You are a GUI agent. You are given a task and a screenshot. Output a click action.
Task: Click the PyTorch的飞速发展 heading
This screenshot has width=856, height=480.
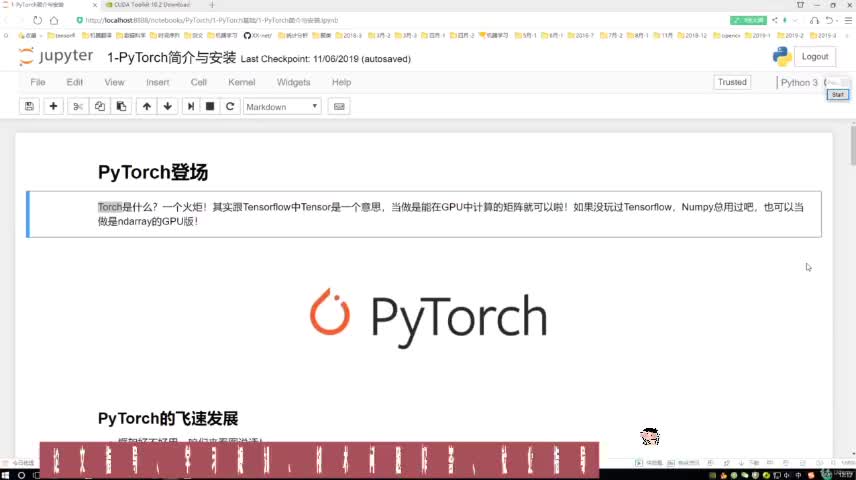tap(168, 419)
